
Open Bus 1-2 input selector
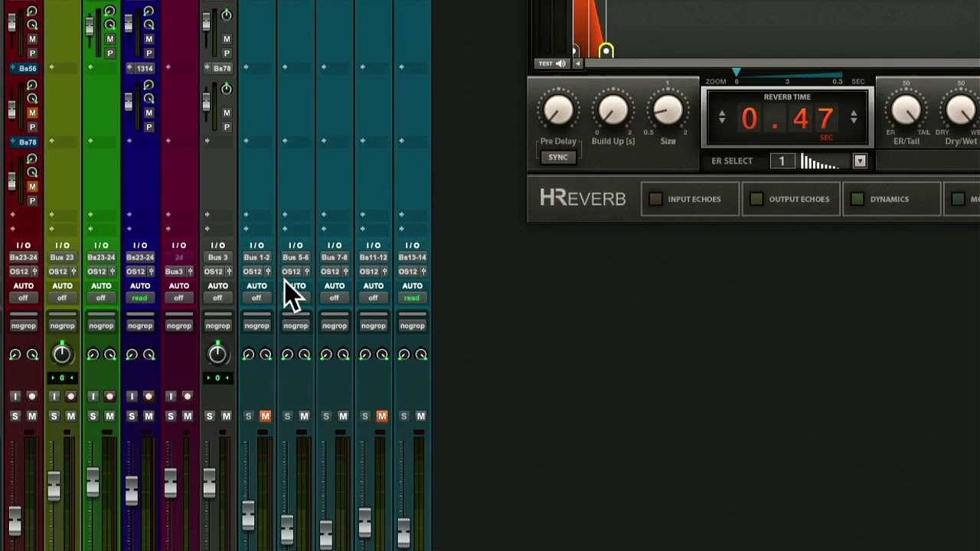pos(256,258)
